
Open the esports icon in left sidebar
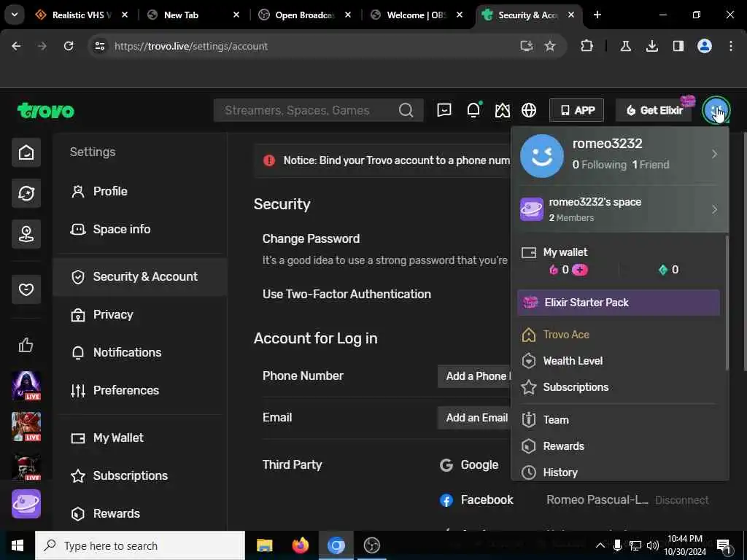[x=26, y=234]
